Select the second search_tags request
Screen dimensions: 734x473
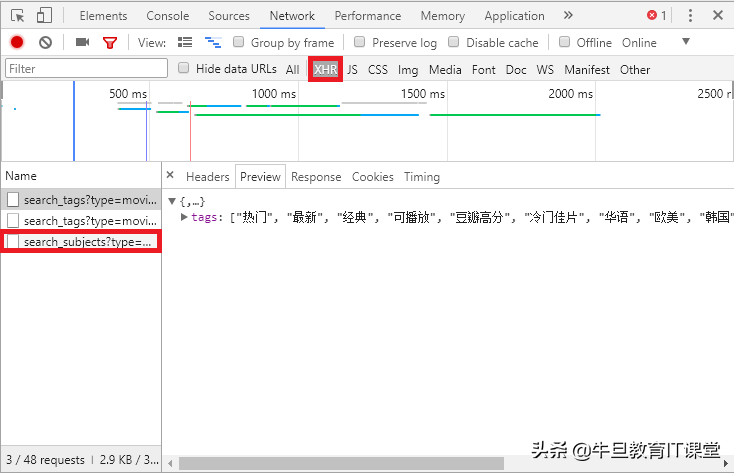tap(81, 220)
